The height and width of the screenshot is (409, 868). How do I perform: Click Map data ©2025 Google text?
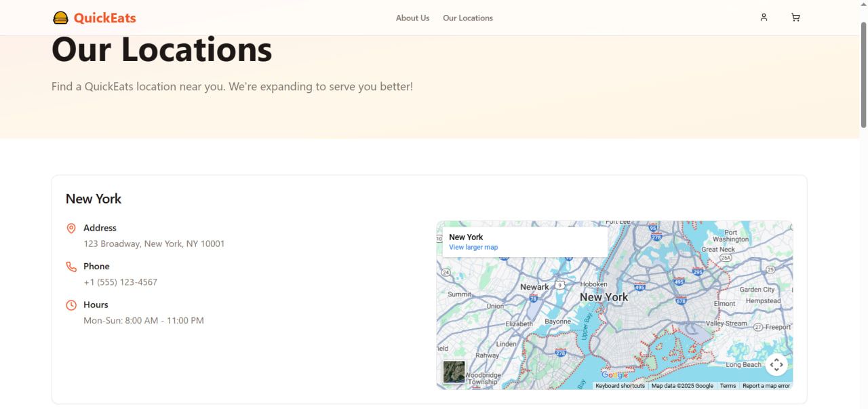[x=682, y=386]
